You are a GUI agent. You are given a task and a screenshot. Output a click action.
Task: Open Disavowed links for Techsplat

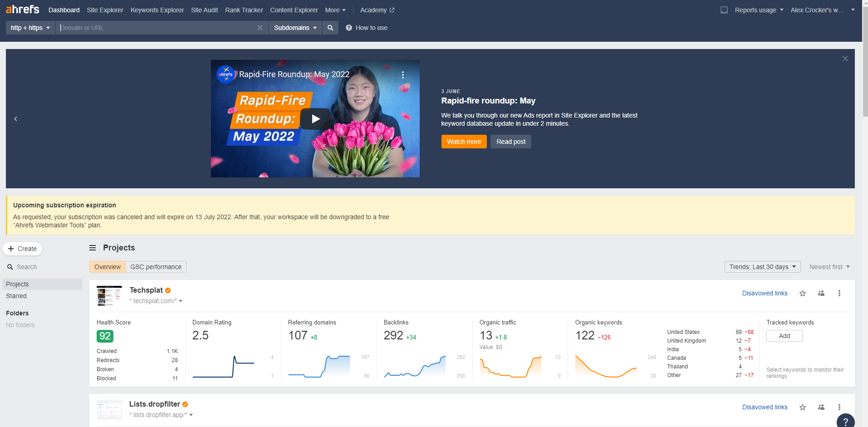[x=765, y=293]
